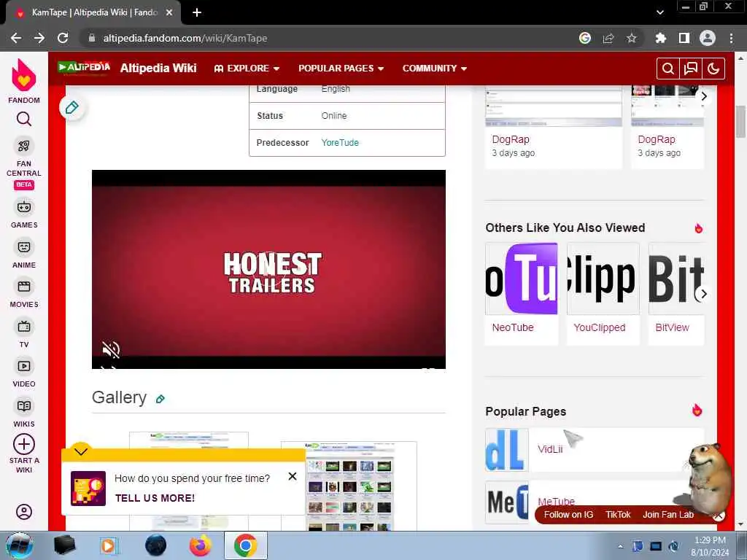The width and height of the screenshot is (747, 560).
Task: Open the media player taskbar icon
Action: coord(108,545)
